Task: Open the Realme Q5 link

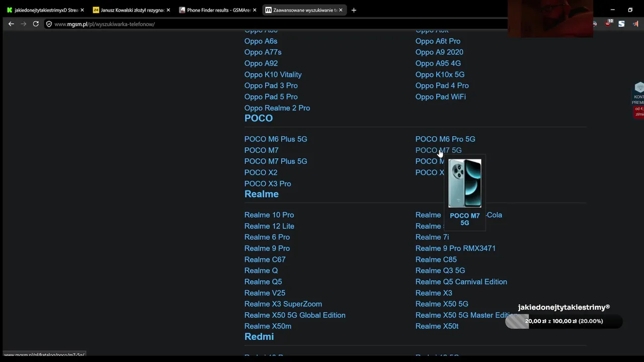Action: point(263,282)
